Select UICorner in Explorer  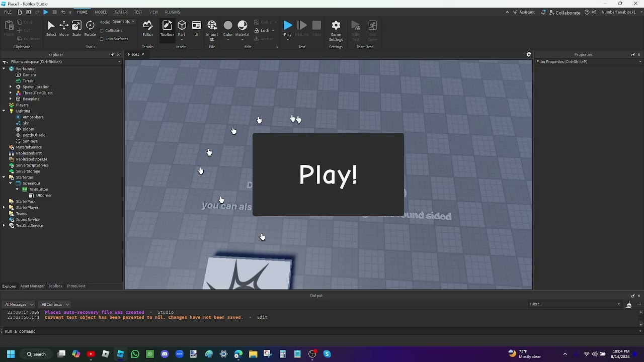[44, 196]
